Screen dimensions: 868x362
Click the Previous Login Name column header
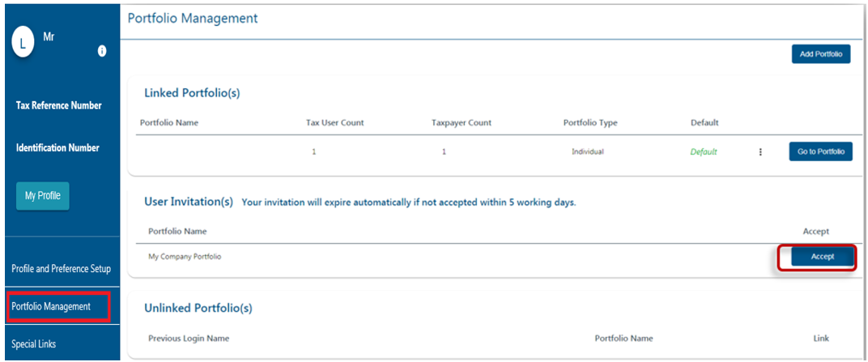[189, 339]
